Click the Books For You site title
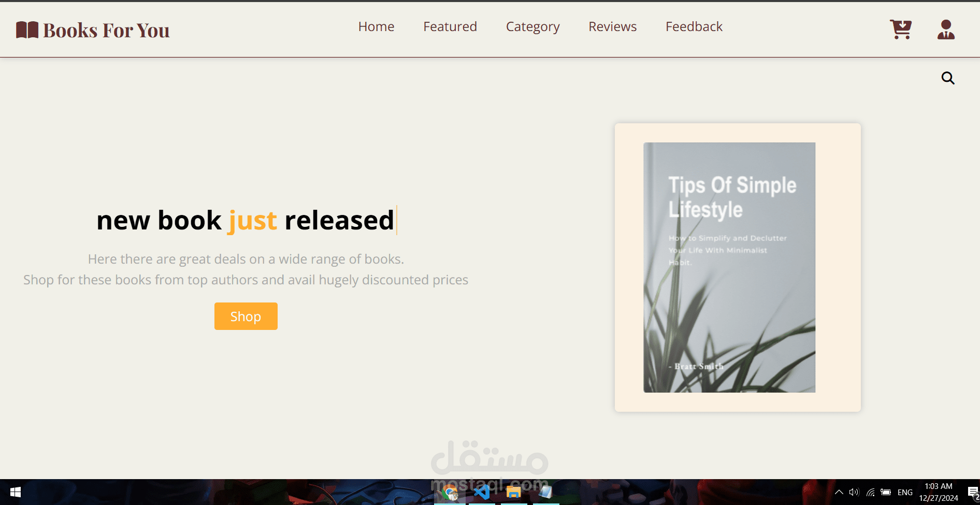 [x=106, y=31]
